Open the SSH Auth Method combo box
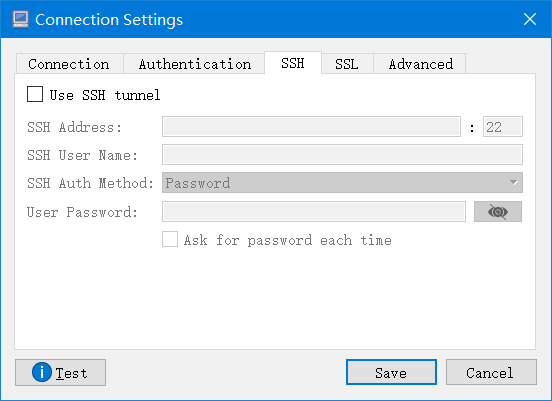Viewport: 552px width, 401px height. tap(342, 182)
